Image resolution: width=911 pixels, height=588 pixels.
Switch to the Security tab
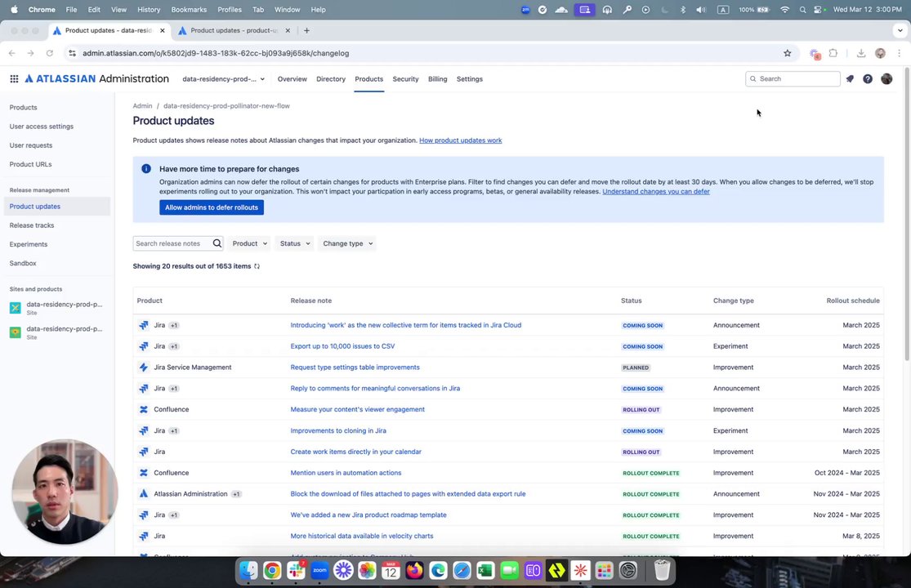405,79
